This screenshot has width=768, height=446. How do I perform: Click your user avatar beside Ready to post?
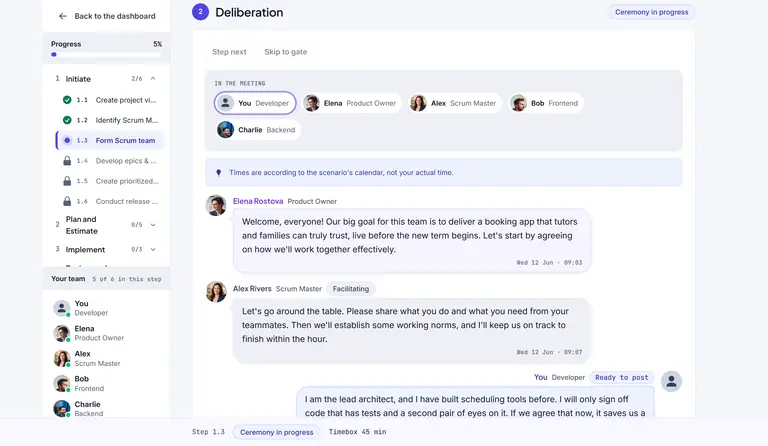pos(671,381)
